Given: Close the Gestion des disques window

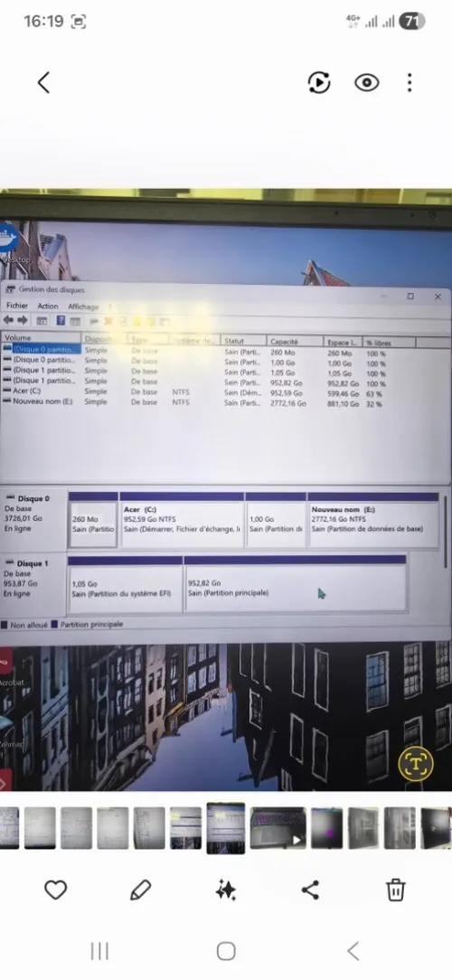Looking at the screenshot, I should pos(438,297).
